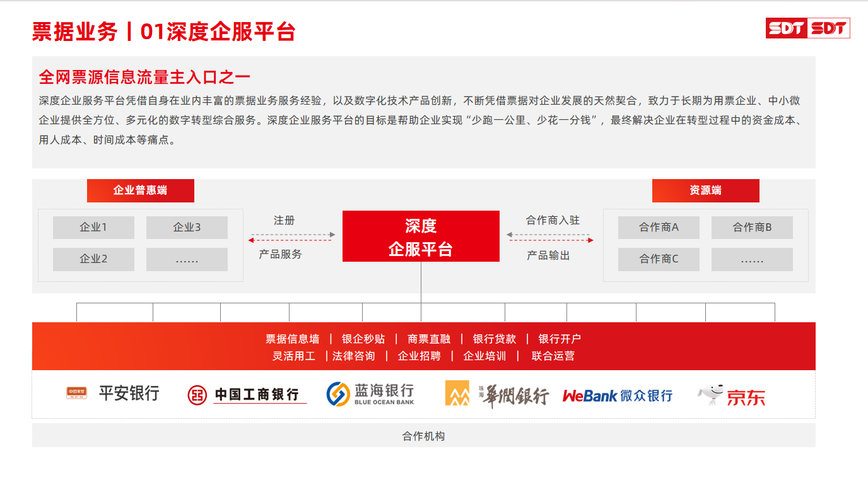Click the 合作机构 gray bar
Viewport: 868px width, 490px height.
(423, 436)
